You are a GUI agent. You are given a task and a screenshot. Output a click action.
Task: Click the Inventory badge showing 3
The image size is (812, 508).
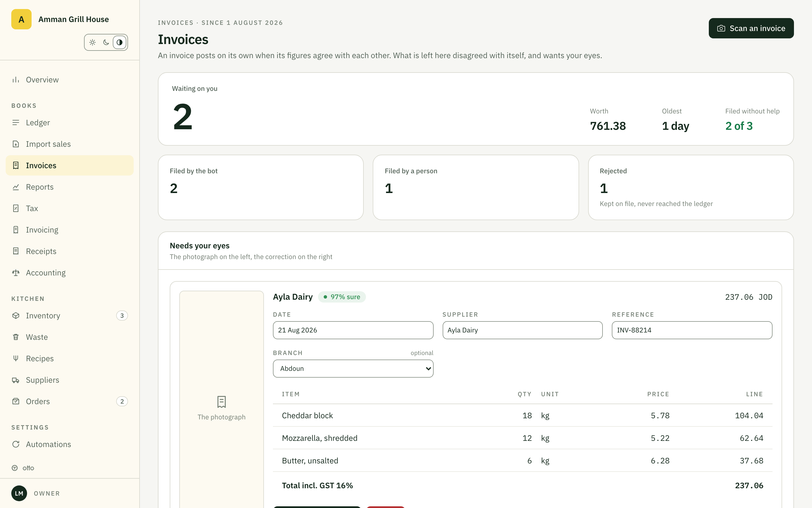pyautogui.click(x=122, y=316)
